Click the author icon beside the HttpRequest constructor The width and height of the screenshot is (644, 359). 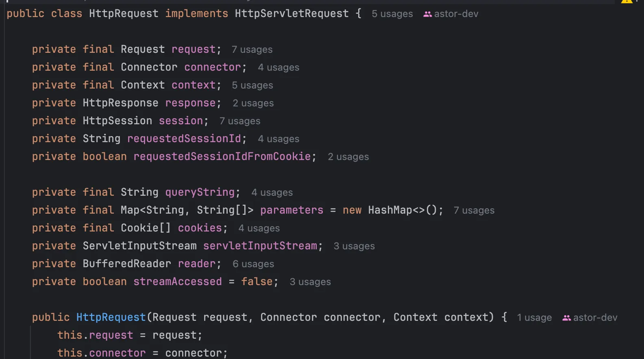click(x=566, y=318)
